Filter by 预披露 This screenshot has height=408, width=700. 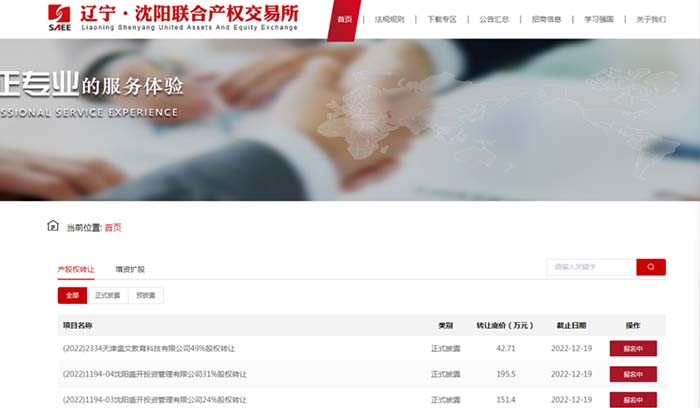(146, 295)
